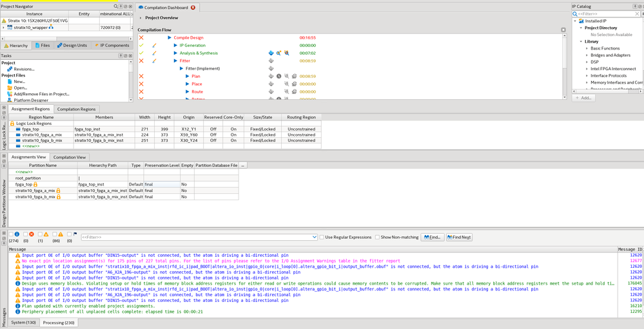Run the Fitter stage play arrow
Screen dimensions: 644x329
175,61
